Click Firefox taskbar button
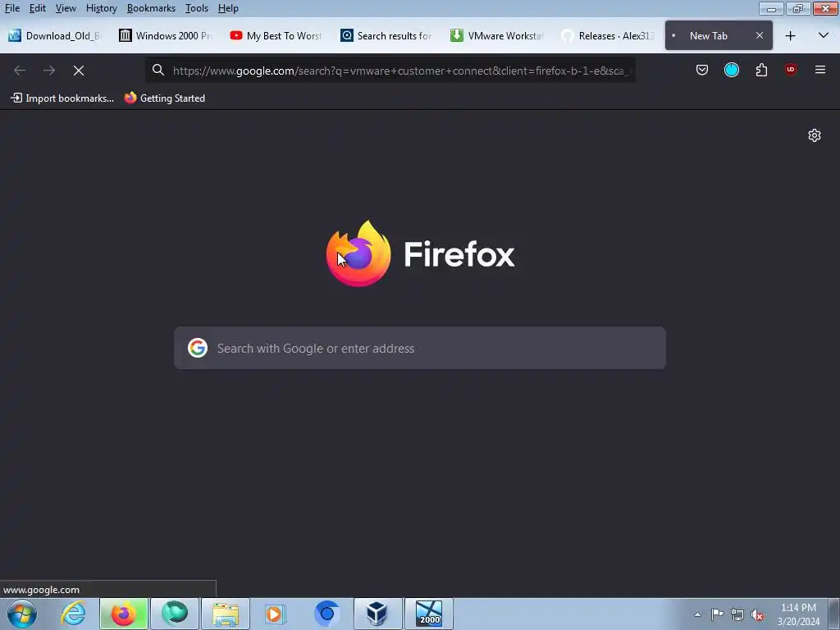The width and height of the screenshot is (840, 630). click(124, 614)
